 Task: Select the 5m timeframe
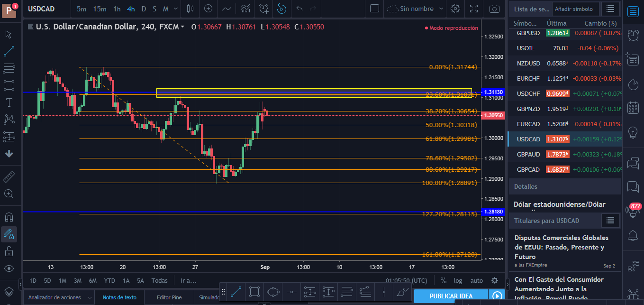[x=82, y=9]
